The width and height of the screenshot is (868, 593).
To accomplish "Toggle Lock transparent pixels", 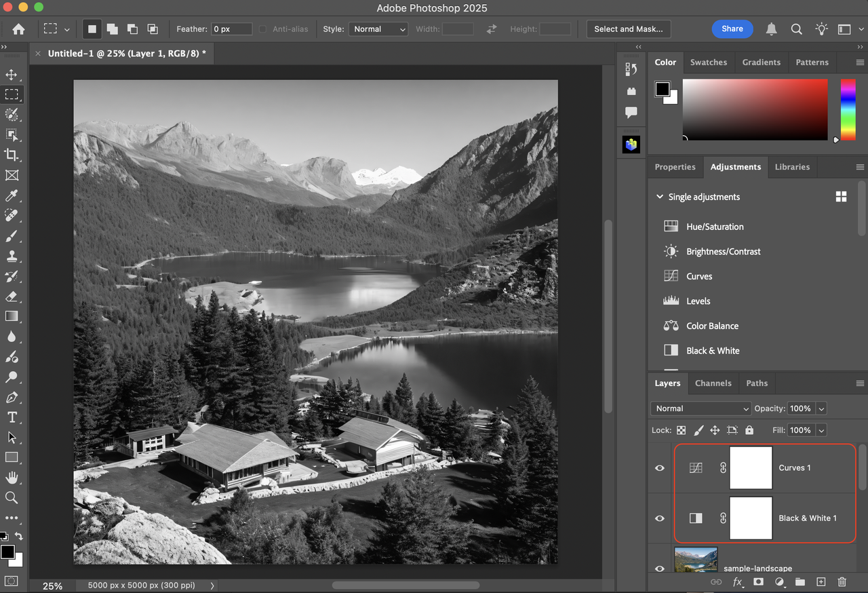I will coord(682,430).
